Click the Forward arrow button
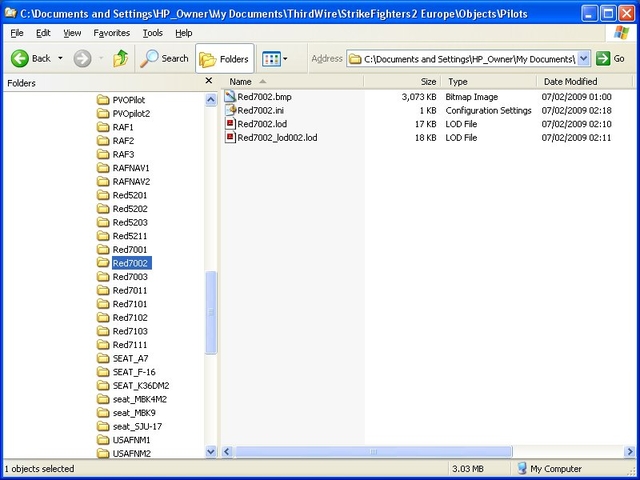 click(82, 59)
